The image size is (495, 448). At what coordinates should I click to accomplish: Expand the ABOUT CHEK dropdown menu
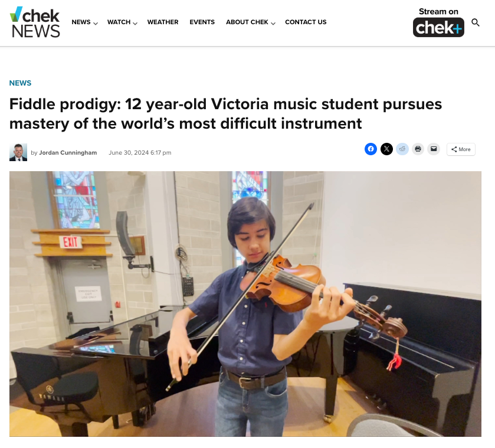tap(251, 22)
